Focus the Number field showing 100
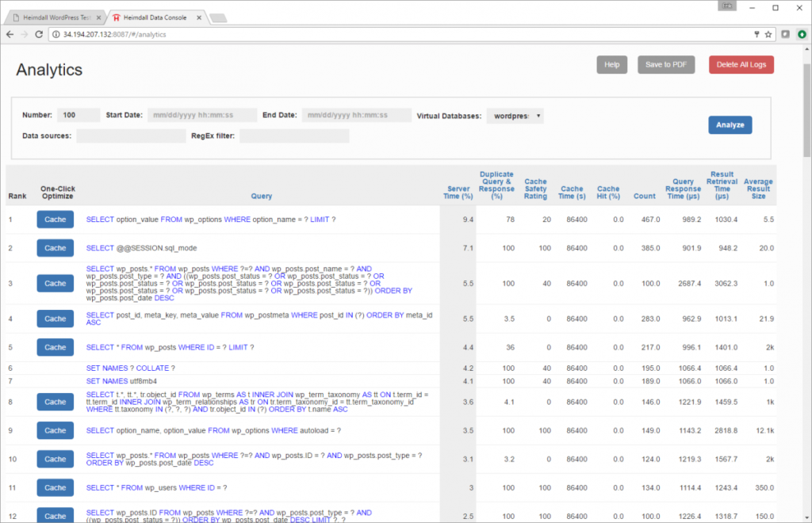812x523 pixels. click(x=79, y=115)
